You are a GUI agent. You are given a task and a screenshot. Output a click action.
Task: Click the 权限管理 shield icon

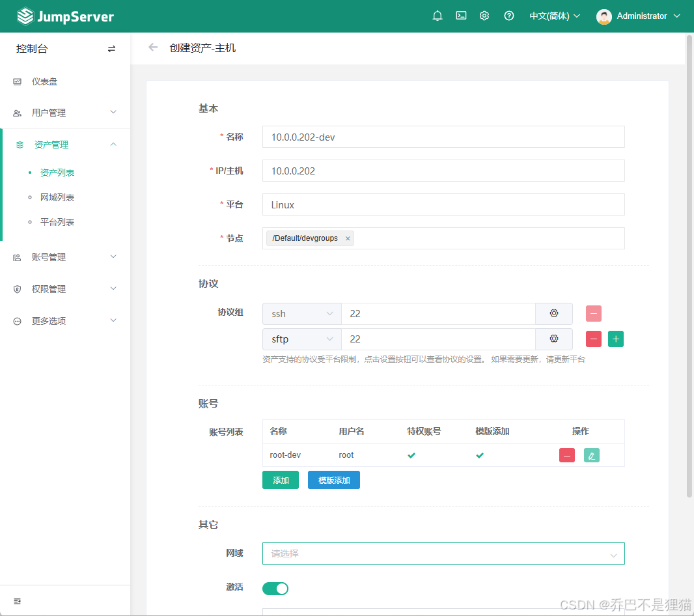click(18, 290)
